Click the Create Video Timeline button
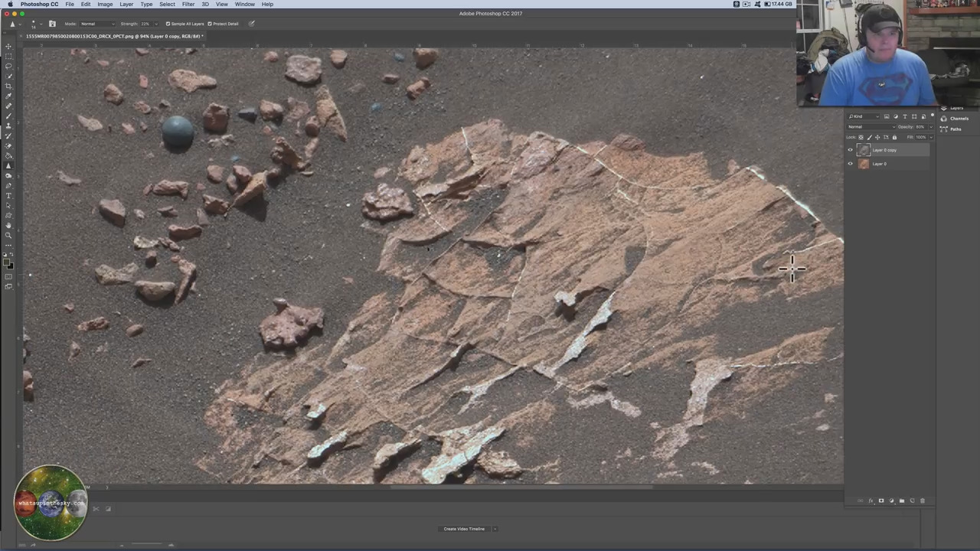The width and height of the screenshot is (980, 551). tap(464, 529)
